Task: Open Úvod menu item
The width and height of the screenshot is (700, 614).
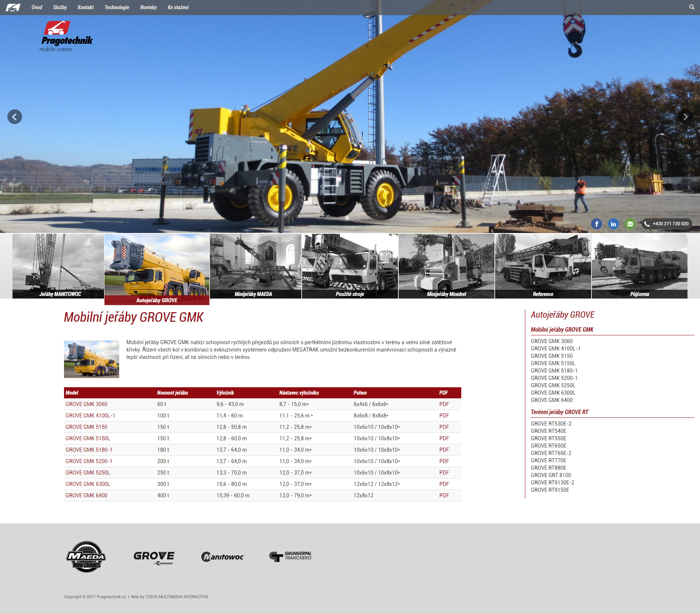Action: 37,7
